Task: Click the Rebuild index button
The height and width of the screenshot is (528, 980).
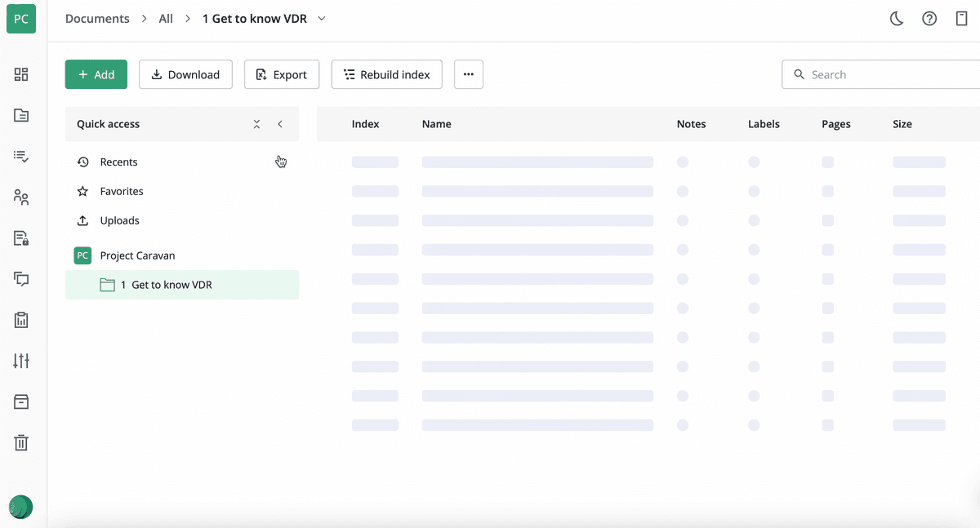Action: [x=386, y=74]
